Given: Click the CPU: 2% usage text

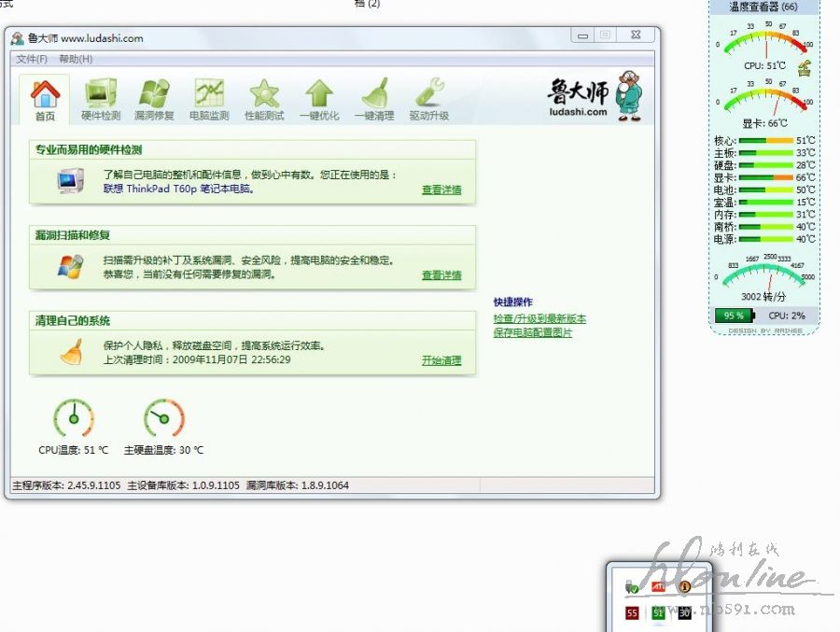Looking at the screenshot, I should [x=787, y=316].
